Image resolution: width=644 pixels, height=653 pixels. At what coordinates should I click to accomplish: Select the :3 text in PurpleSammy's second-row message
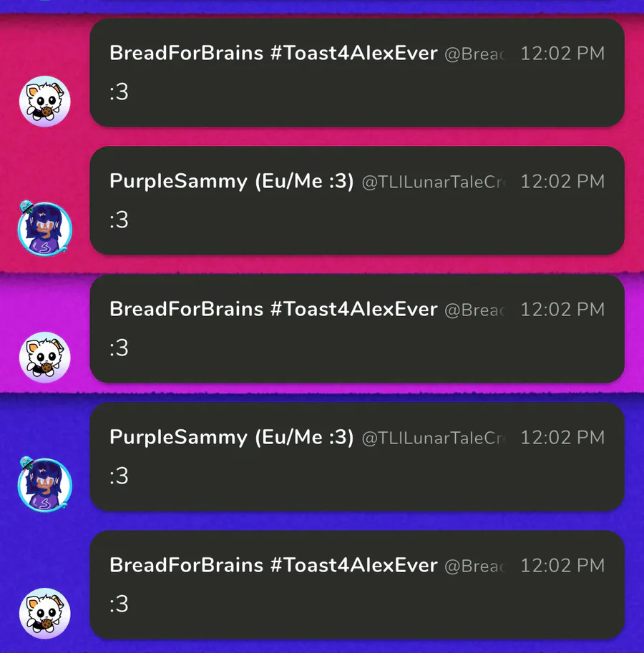[119, 220]
